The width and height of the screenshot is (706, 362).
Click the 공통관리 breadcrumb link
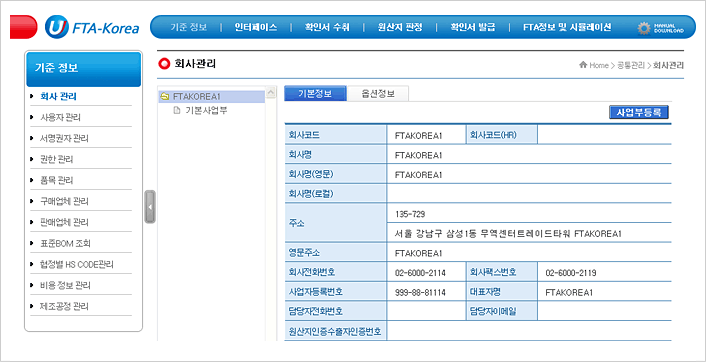[x=631, y=66]
